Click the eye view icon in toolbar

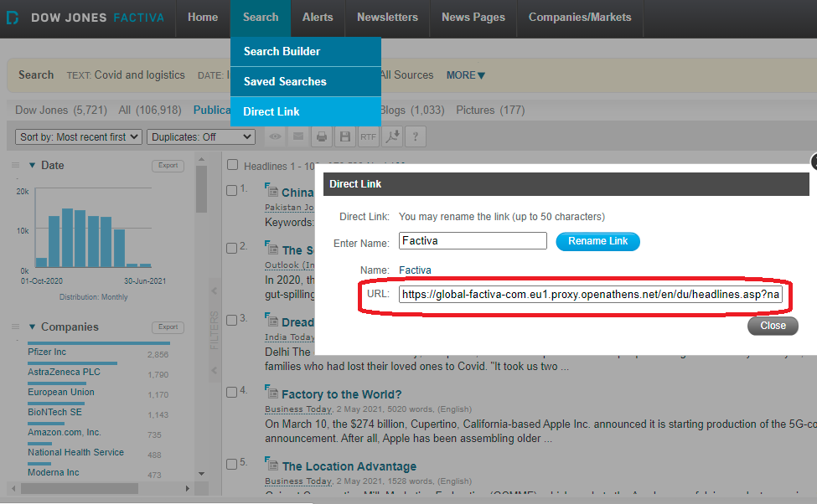274,136
